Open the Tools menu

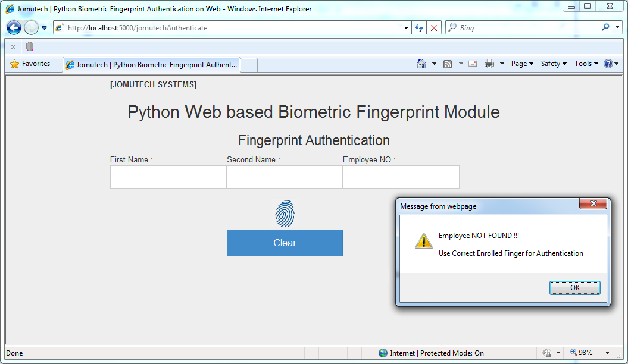(583, 64)
